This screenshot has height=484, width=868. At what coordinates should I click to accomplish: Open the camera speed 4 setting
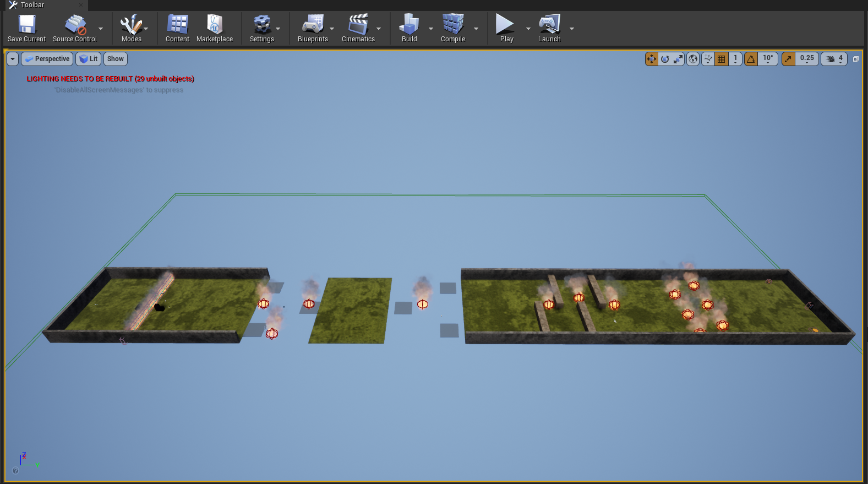coord(834,59)
